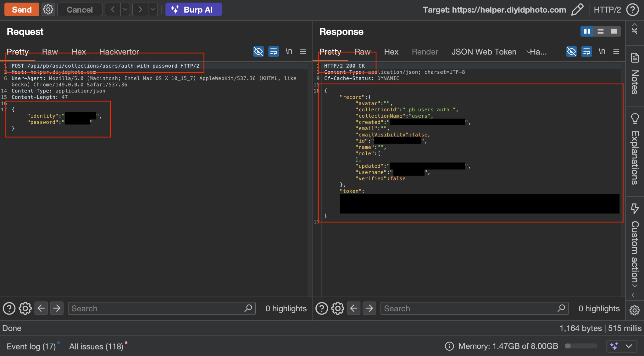Toggle word wrap in the Request panel
The height and width of the screenshot is (356, 644).
coord(274,52)
